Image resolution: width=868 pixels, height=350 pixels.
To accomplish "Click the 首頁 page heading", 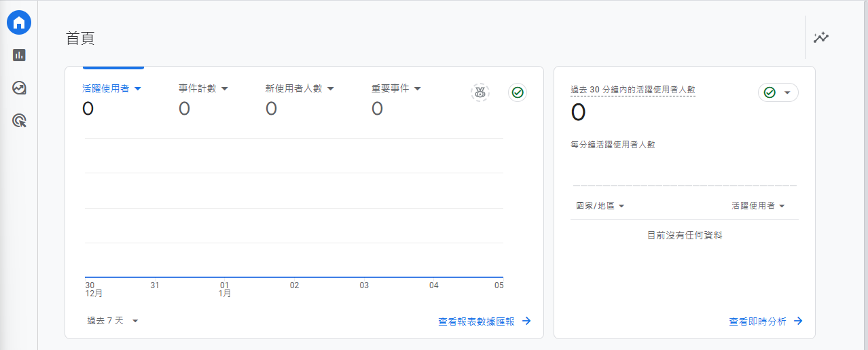I will point(80,38).
